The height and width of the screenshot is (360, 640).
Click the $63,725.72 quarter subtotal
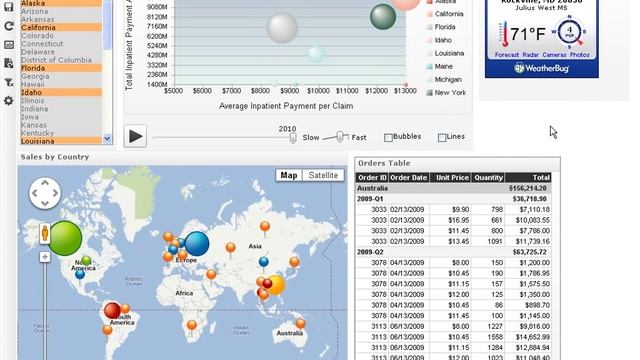click(x=529, y=252)
